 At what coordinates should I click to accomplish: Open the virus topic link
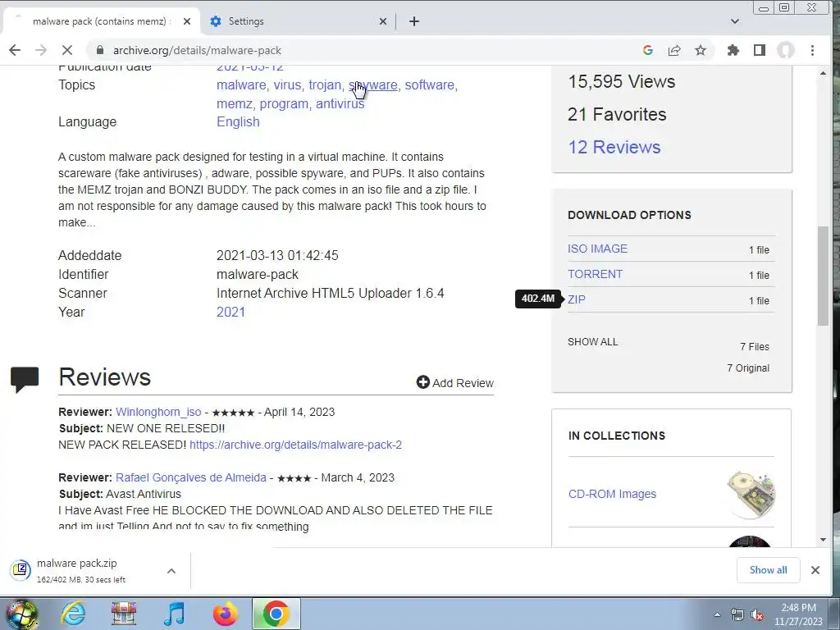coord(287,85)
